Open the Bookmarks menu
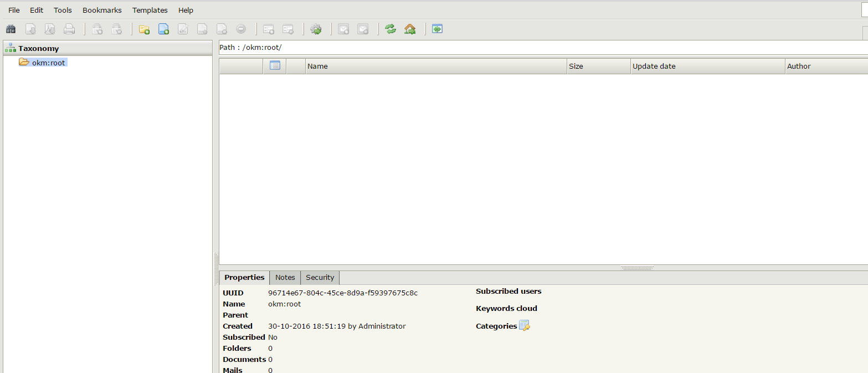Viewport: 868px width, 373px height. point(102,10)
